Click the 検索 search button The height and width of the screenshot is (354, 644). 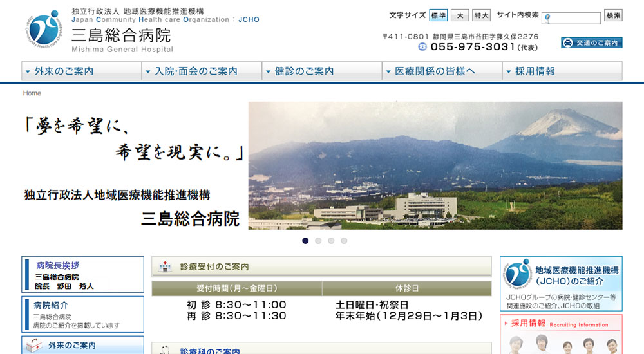tap(613, 15)
